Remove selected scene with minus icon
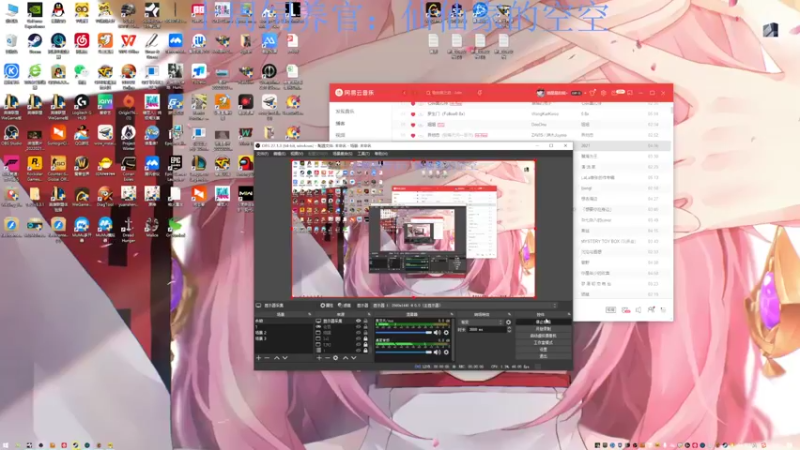800x450 pixels. (267, 358)
